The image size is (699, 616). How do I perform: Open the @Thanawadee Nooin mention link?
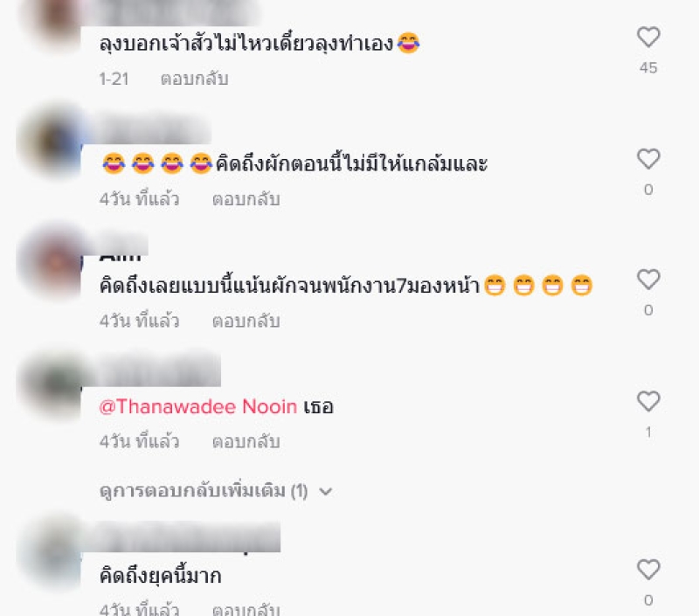pos(198,407)
